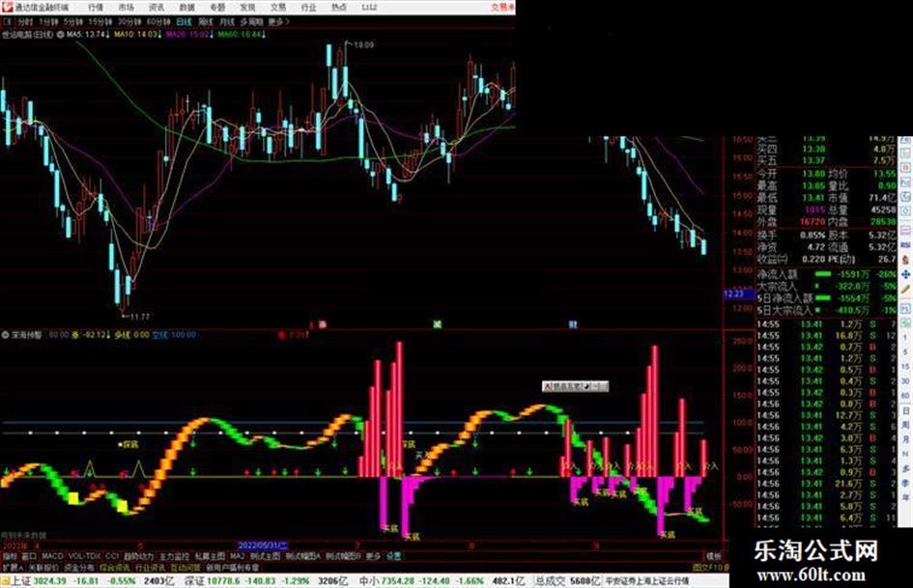Switch to 1分钟 chart period
The image size is (913, 588).
tap(48, 21)
